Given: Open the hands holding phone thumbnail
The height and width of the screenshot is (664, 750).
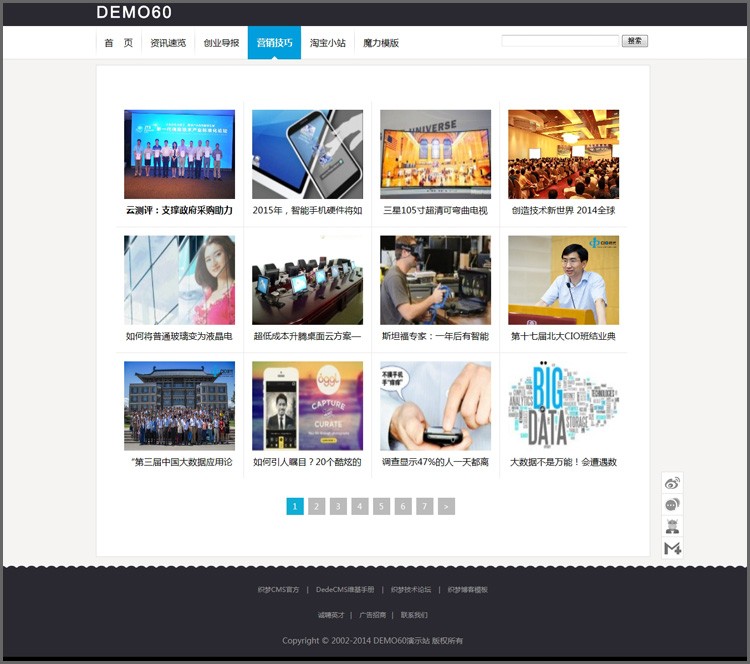Looking at the screenshot, I should pyautogui.click(x=435, y=406).
